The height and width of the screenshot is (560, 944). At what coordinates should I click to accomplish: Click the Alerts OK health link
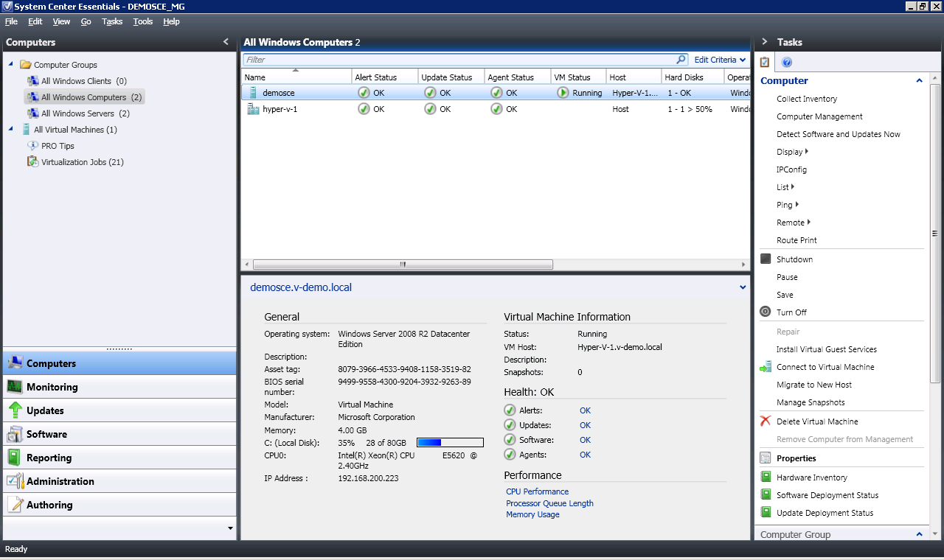[585, 410]
